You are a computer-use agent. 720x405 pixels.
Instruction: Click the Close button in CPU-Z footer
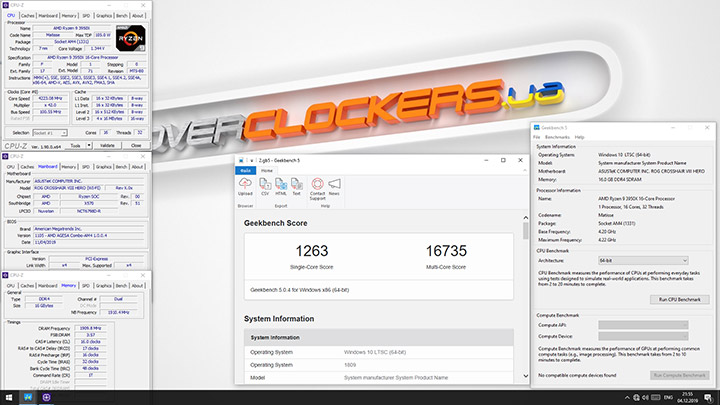[136, 146]
